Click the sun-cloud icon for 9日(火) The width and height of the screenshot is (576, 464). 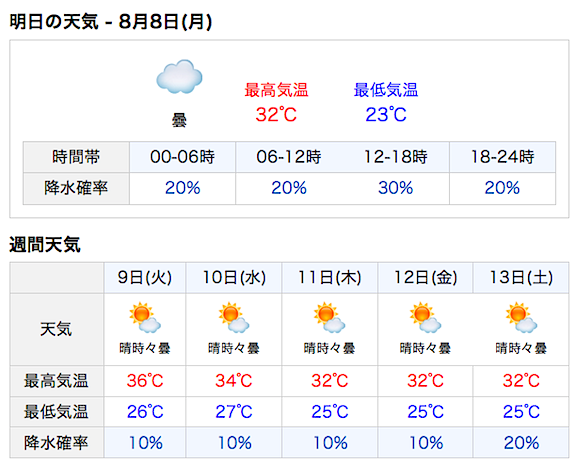(x=145, y=318)
